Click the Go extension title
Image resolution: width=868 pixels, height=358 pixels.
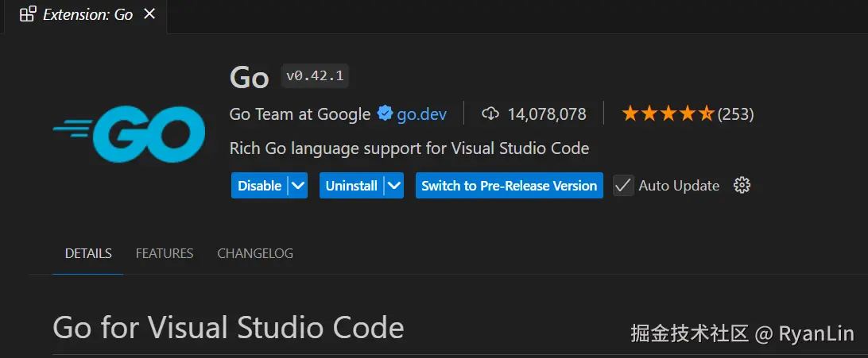pos(249,77)
